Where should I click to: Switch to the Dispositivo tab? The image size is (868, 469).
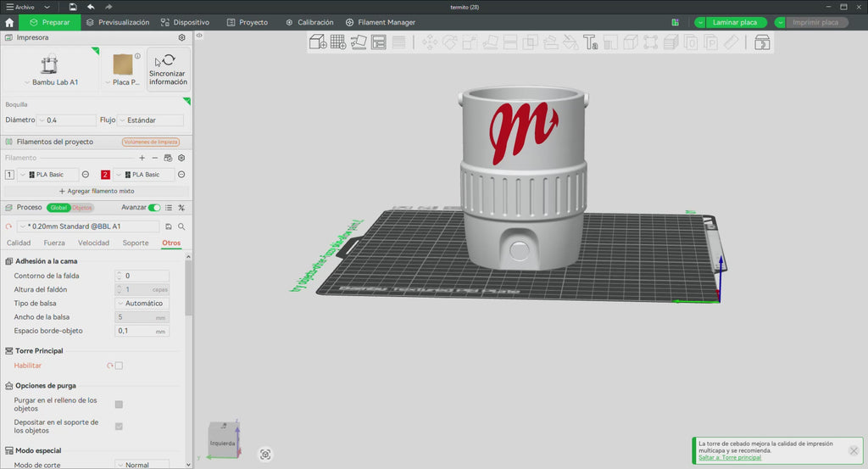pyautogui.click(x=185, y=22)
